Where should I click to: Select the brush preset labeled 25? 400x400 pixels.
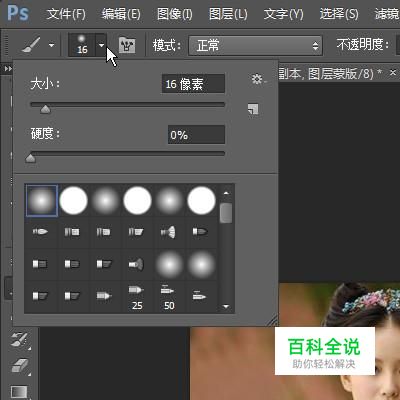[137, 297]
